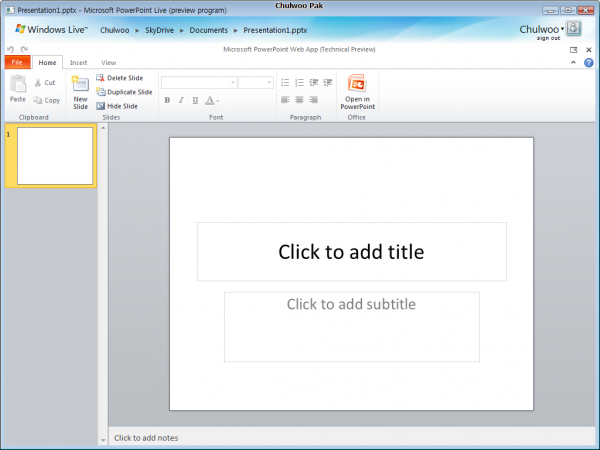600x450 pixels.
Task: Click the Windows Live logo
Action: (51, 29)
